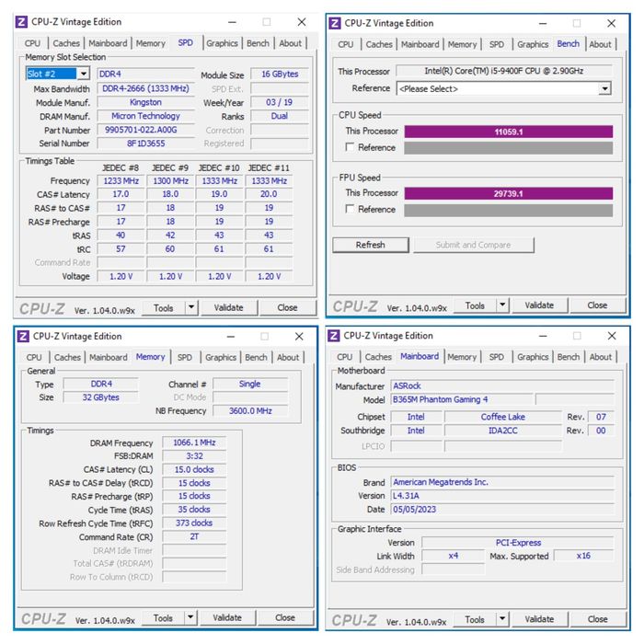Click Validate button in Bench window
Screen dimensions: 644x644
click(x=539, y=305)
